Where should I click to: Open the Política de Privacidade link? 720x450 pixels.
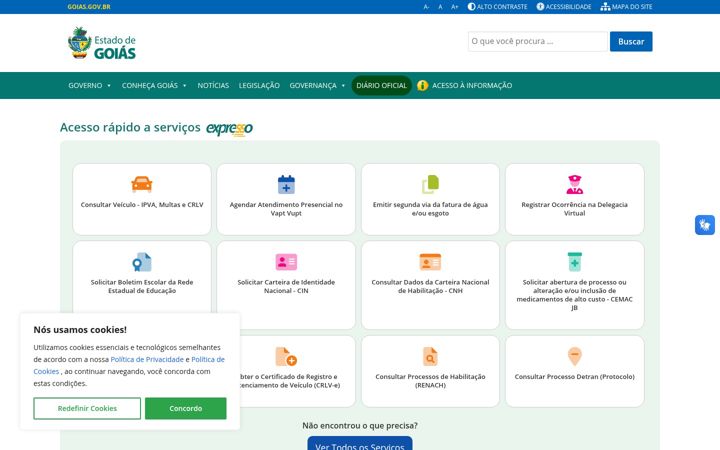tap(147, 360)
